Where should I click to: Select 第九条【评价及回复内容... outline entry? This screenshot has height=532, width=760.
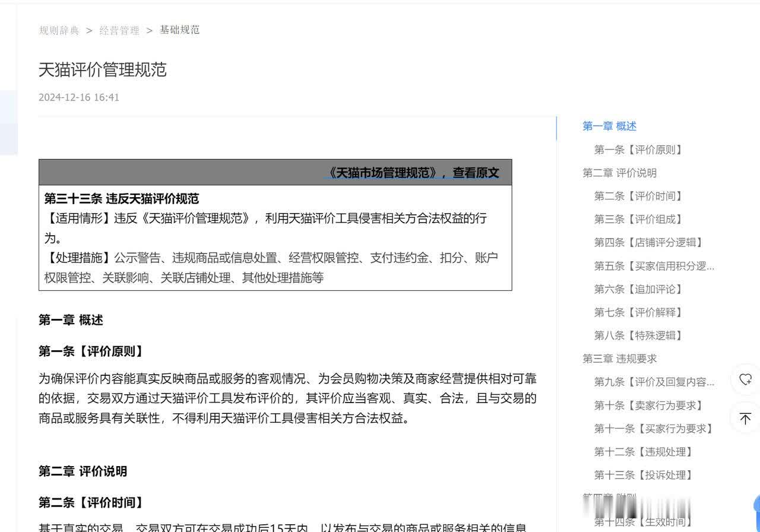point(654,382)
